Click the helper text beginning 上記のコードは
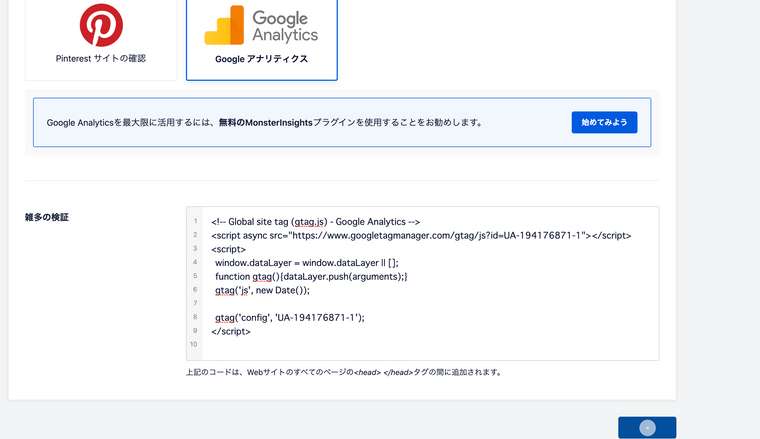The height and width of the screenshot is (439, 760). [x=345, y=372]
